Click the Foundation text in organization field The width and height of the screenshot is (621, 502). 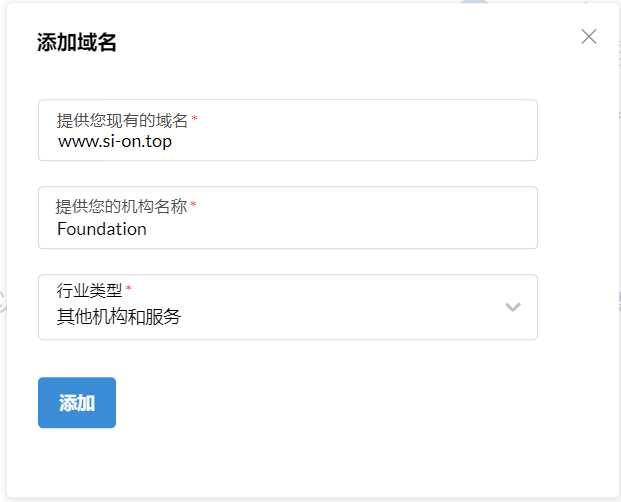click(102, 228)
